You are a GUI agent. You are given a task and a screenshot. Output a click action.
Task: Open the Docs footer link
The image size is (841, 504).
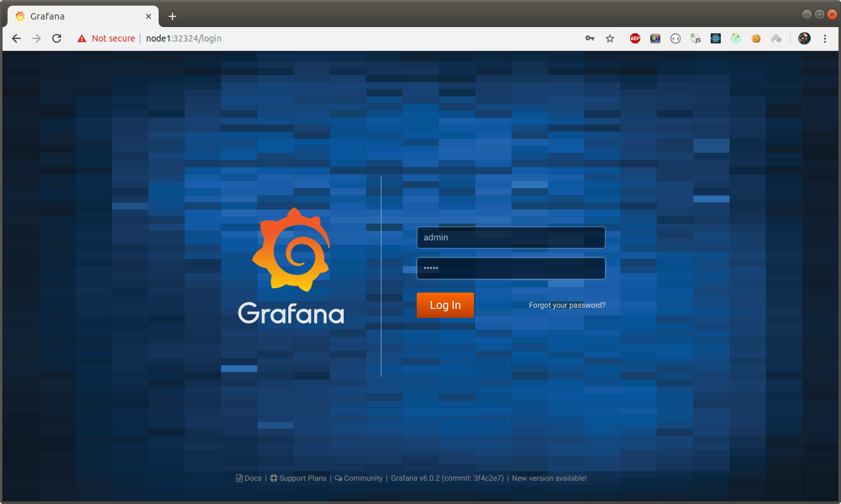coord(249,478)
